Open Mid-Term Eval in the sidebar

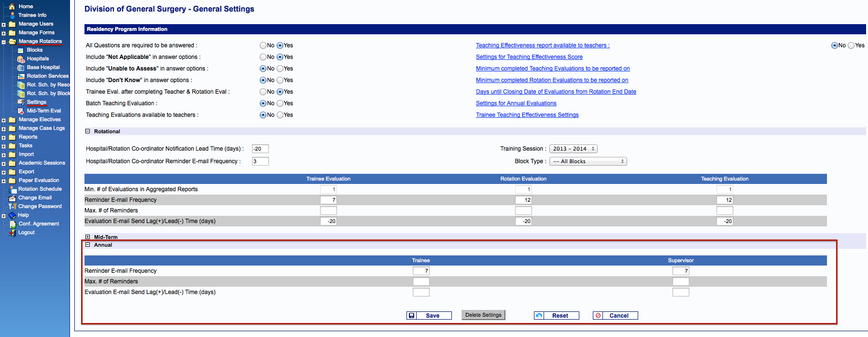(x=43, y=111)
